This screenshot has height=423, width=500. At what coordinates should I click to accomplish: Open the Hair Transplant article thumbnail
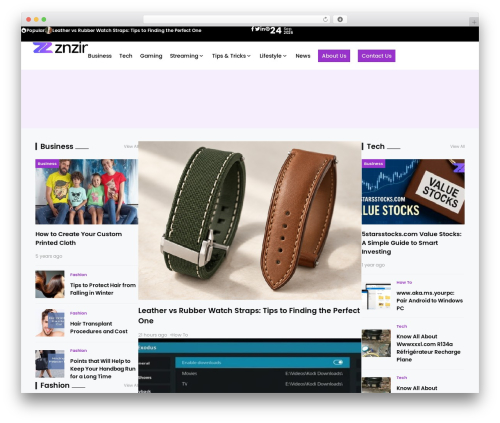(50, 323)
